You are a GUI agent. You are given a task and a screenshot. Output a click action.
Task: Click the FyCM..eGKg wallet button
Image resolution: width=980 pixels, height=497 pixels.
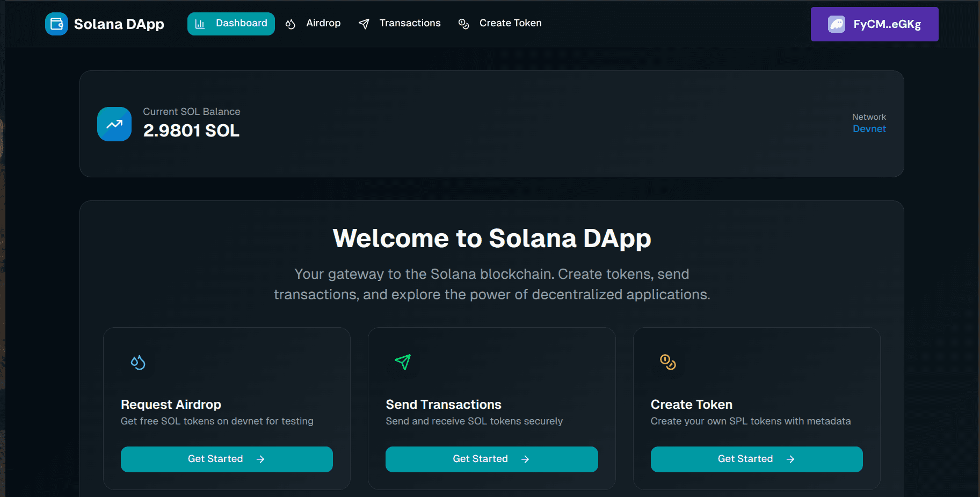click(x=874, y=24)
